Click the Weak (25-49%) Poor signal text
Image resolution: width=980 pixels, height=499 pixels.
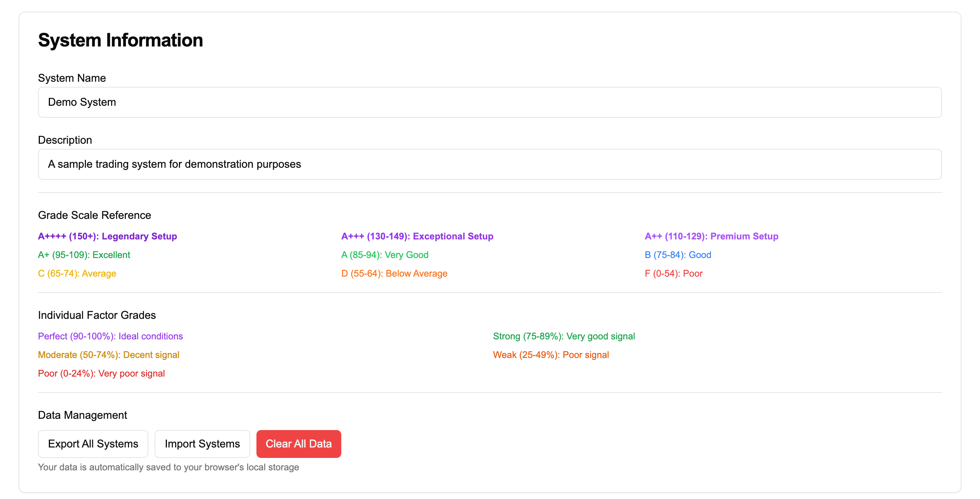click(550, 355)
